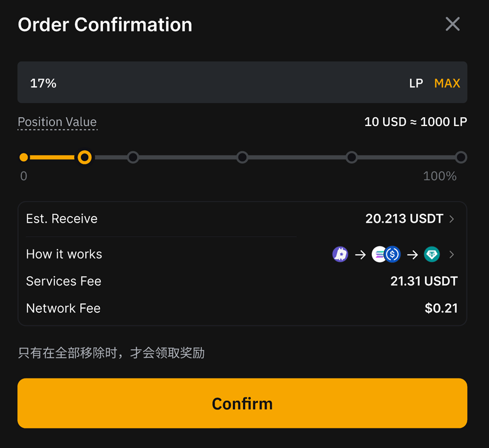Open the How it works details chevron
Viewport: 489px width, 448px height.
[x=452, y=254]
